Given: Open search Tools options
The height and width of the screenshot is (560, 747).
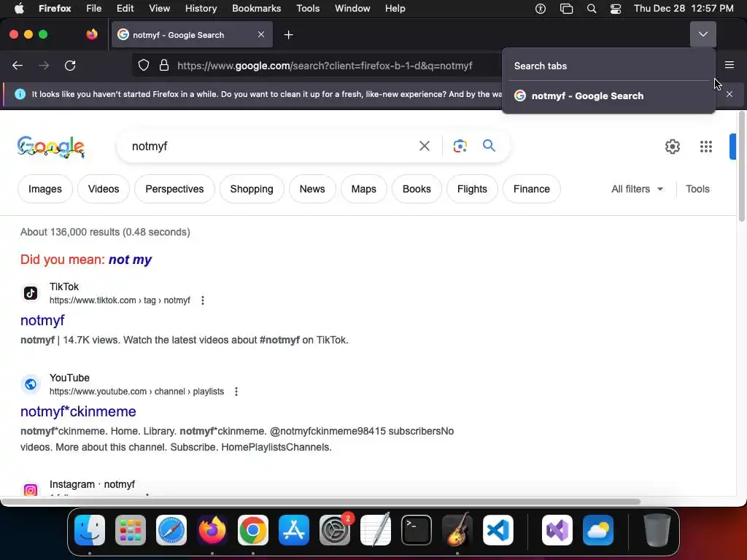Looking at the screenshot, I should [x=697, y=189].
